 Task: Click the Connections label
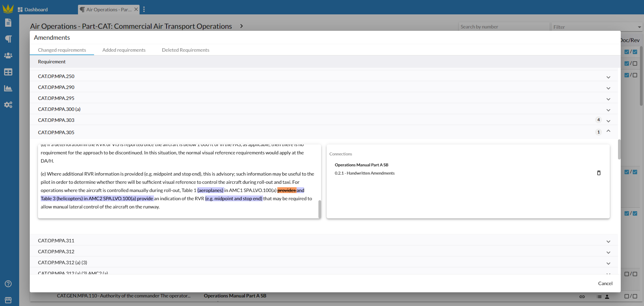pyautogui.click(x=341, y=154)
